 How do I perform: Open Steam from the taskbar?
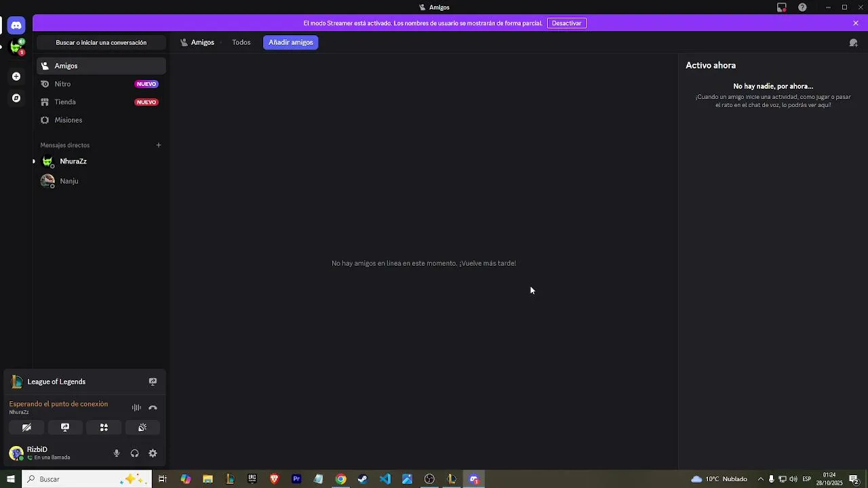coord(363,479)
